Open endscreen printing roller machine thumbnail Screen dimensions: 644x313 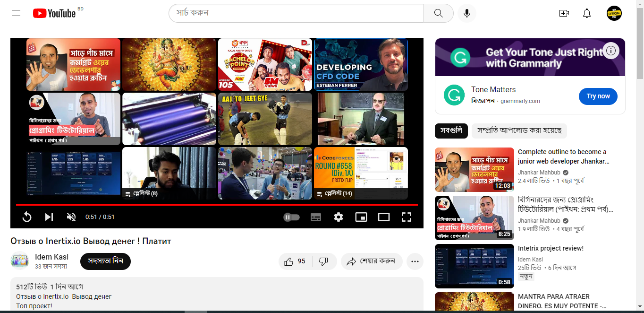pos(169,119)
